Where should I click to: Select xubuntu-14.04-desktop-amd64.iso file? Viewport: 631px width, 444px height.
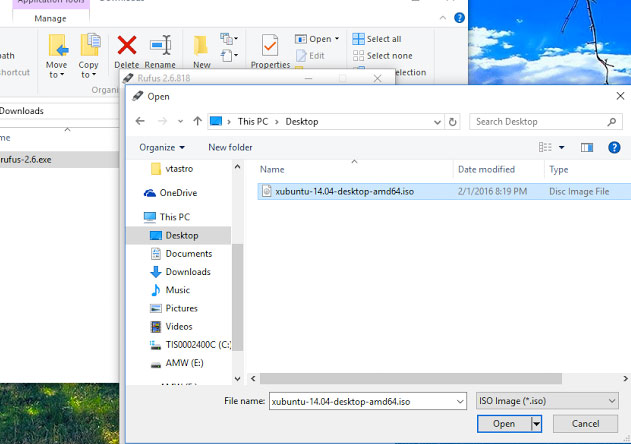444,192
